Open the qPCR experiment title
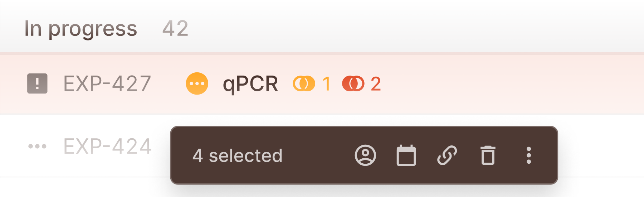The width and height of the screenshot is (644, 197). (x=250, y=85)
